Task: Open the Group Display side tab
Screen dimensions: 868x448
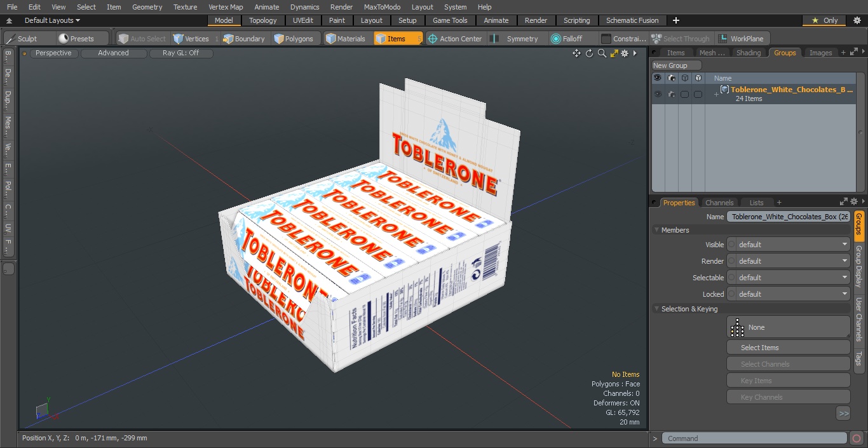Action: pyautogui.click(x=859, y=266)
